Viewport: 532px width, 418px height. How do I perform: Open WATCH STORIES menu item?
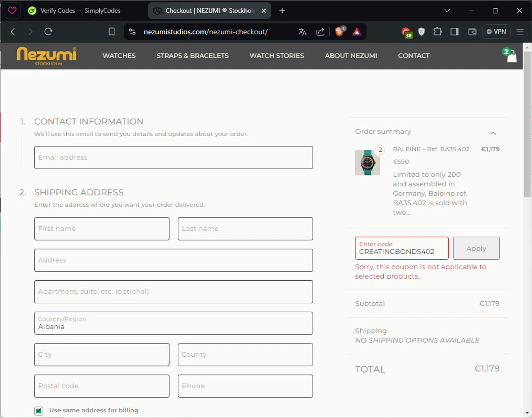pos(277,56)
